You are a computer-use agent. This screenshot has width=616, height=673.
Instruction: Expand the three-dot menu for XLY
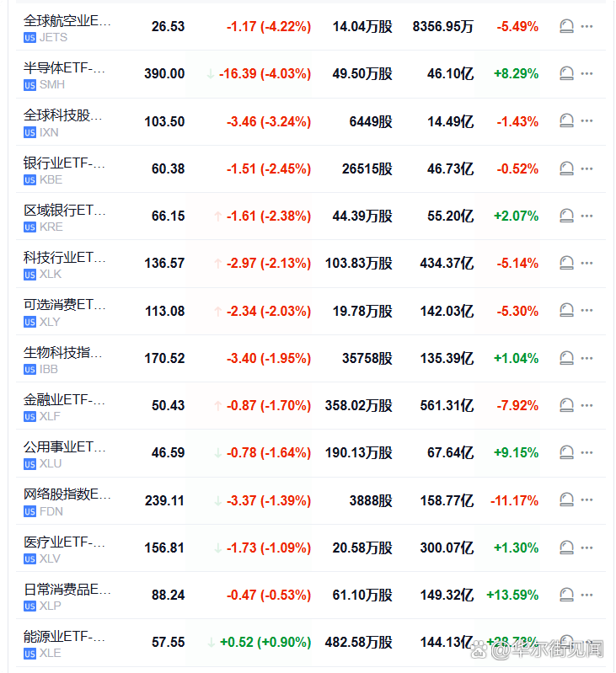pyautogui.click(x=587, y=311)
